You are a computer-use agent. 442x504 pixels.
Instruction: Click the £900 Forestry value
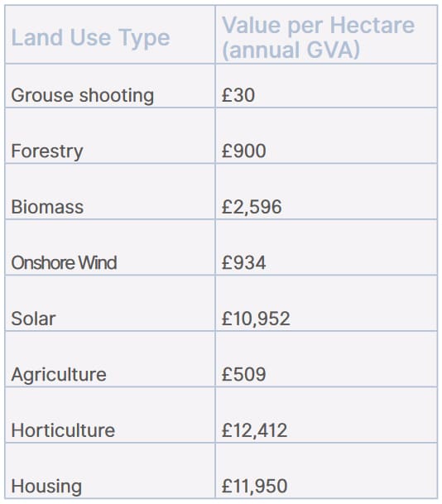[243, 151]
